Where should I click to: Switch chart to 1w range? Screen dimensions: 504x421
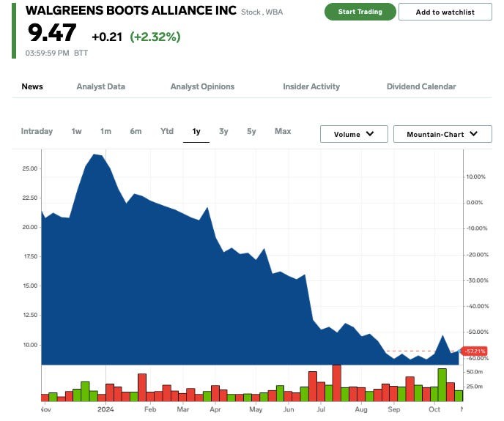pyautogui.click(x=76, y=131)
